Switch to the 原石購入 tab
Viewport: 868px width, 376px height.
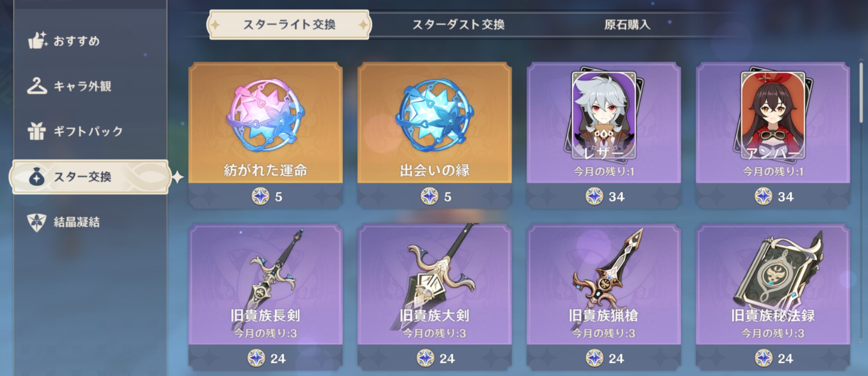click(x=627, y=25)
